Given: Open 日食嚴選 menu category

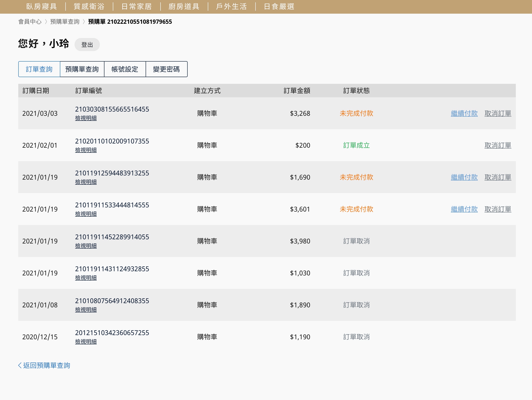Looking at the screenshot, I should click(279, 7).
